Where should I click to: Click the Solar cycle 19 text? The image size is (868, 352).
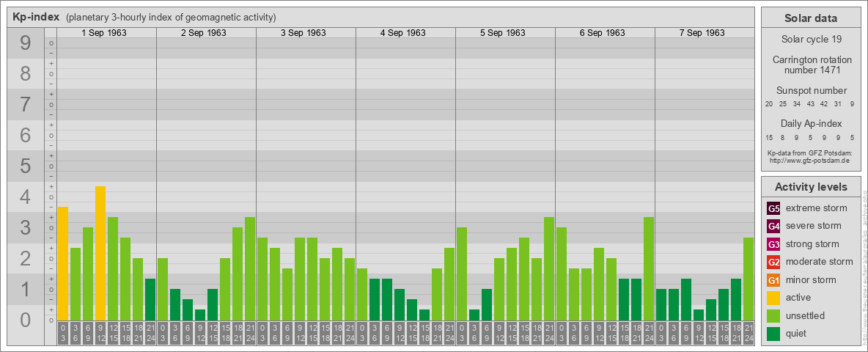(810, 40)
